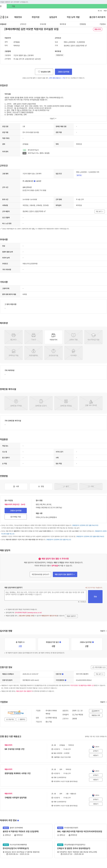Click the top 고용24 입사지원 button
This screenshot has width=107, height=868.
pos(63,72)
